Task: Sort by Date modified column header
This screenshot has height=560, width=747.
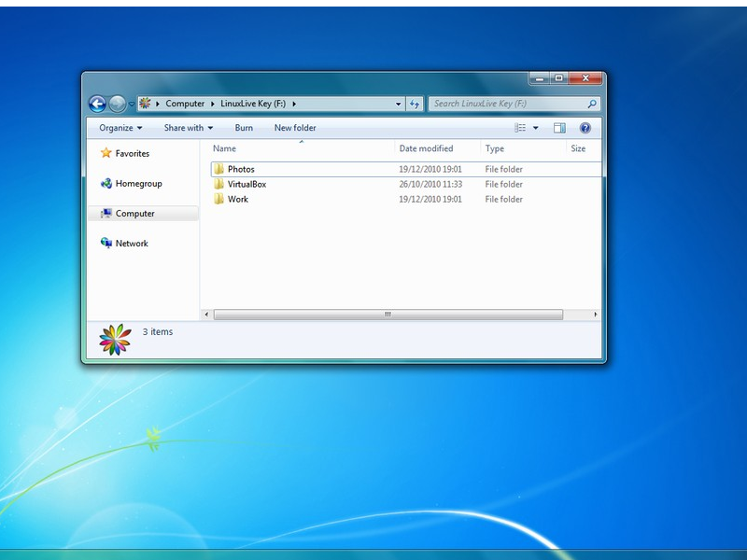Action: [426, 148]
